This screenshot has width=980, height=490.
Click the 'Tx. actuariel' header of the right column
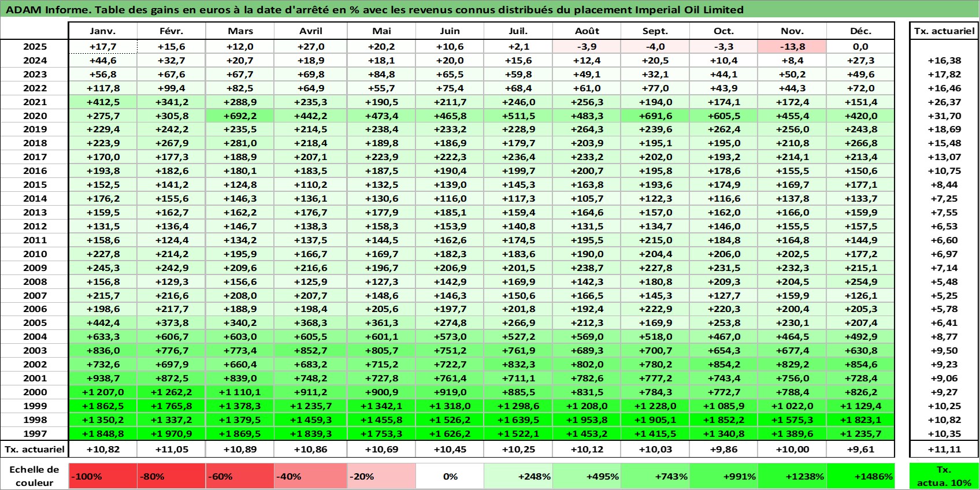(x=944, y=31)
